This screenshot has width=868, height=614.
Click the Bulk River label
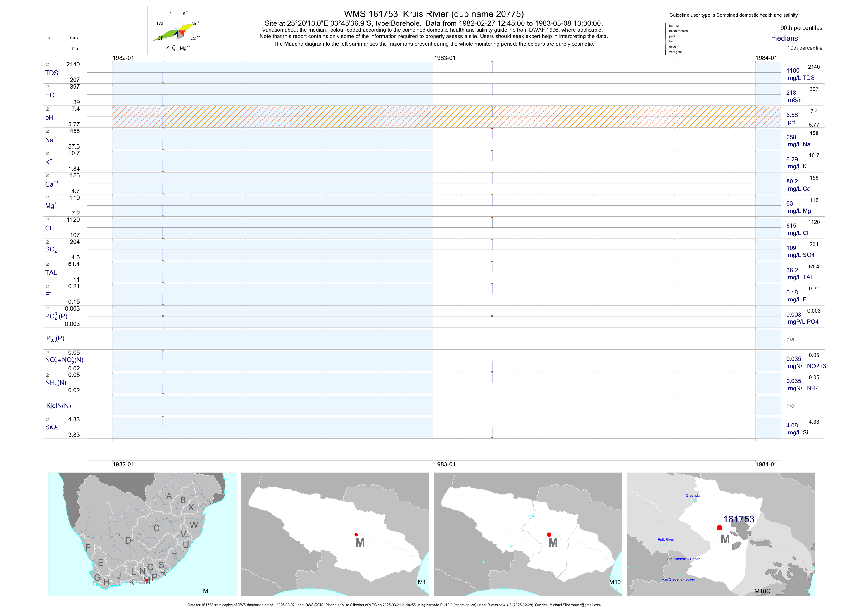[x=666, y=539]
